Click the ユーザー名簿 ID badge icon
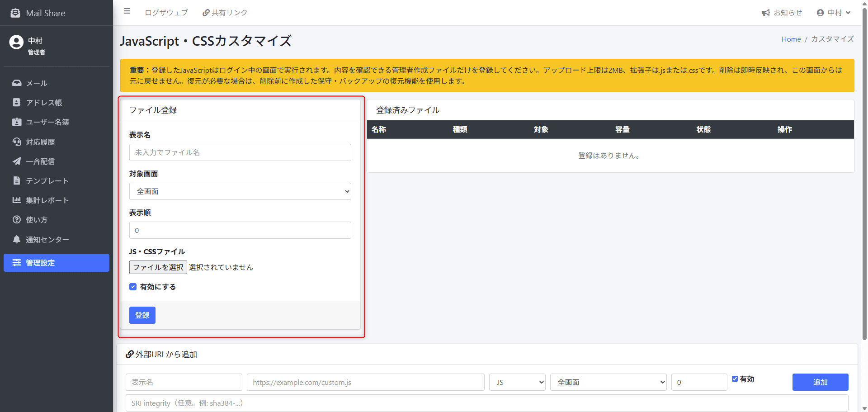868x412 pixels. (17, 122)
